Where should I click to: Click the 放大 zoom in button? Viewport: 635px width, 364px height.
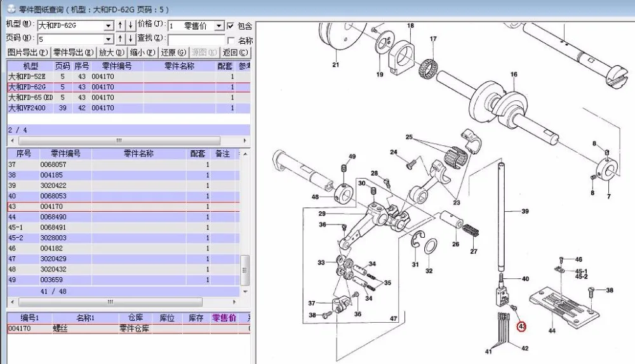[111, 53]
